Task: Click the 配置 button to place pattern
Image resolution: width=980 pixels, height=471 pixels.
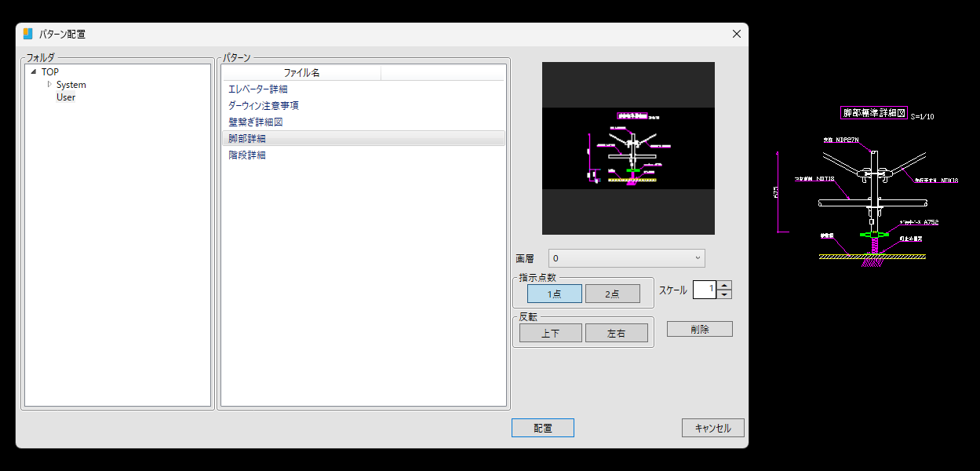Action: 542,428
